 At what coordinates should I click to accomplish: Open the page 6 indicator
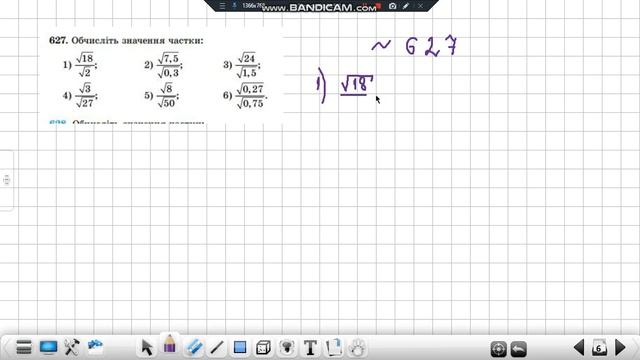(599, 348)
